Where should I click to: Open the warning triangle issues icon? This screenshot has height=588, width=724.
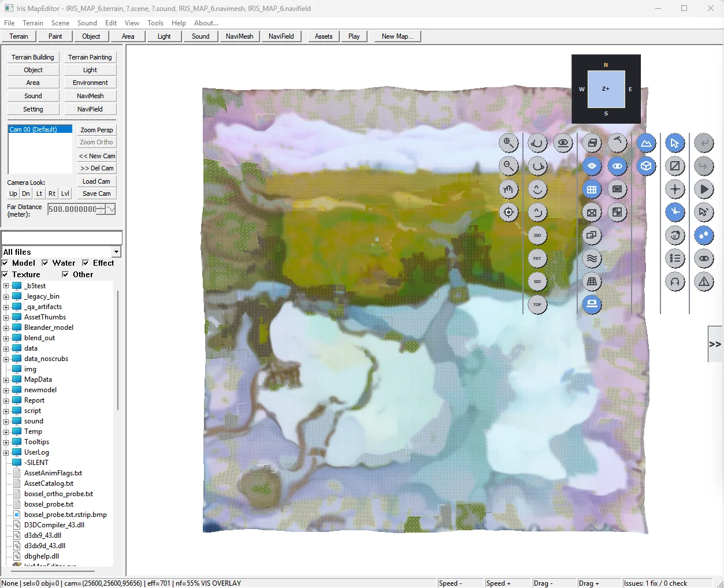click(704, 281)
